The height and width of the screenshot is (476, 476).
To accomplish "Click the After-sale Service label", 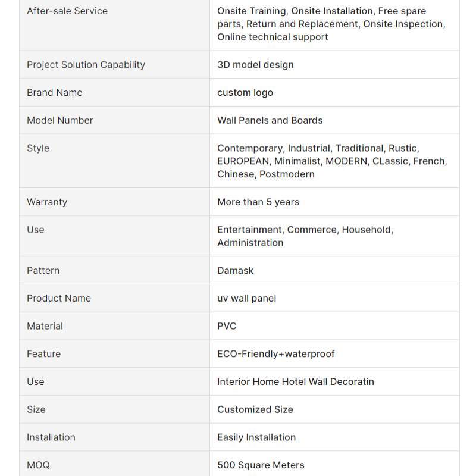I will [67, 11].
